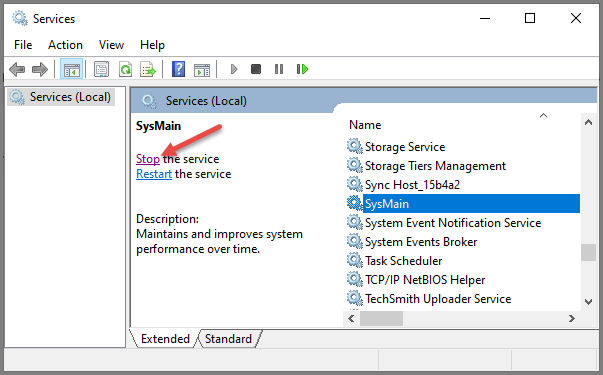The width and height of the screenshot is (603, 375).
Task: Click the Restart Service toolbar icon
Action: (x=302, y=69)
